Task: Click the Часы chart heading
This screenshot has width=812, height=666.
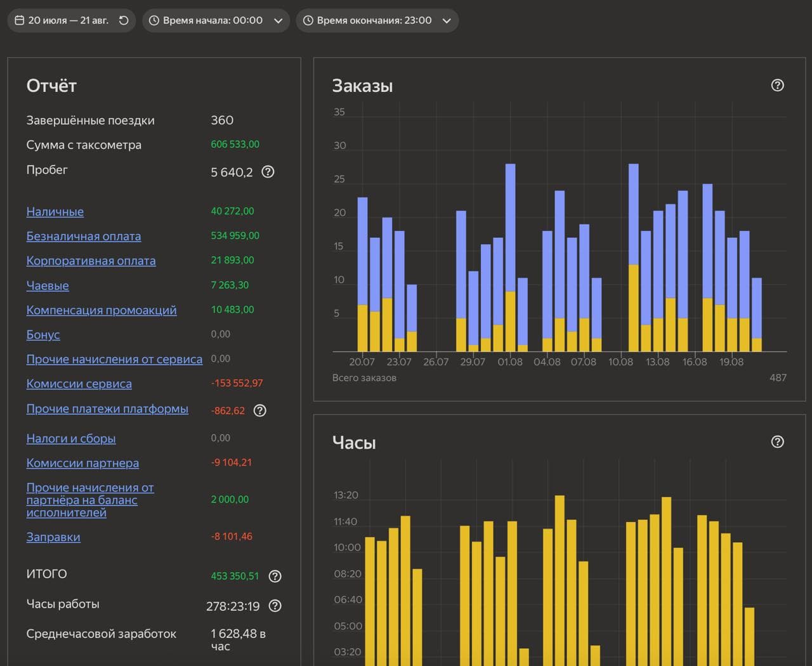Action: pos(354,443)
